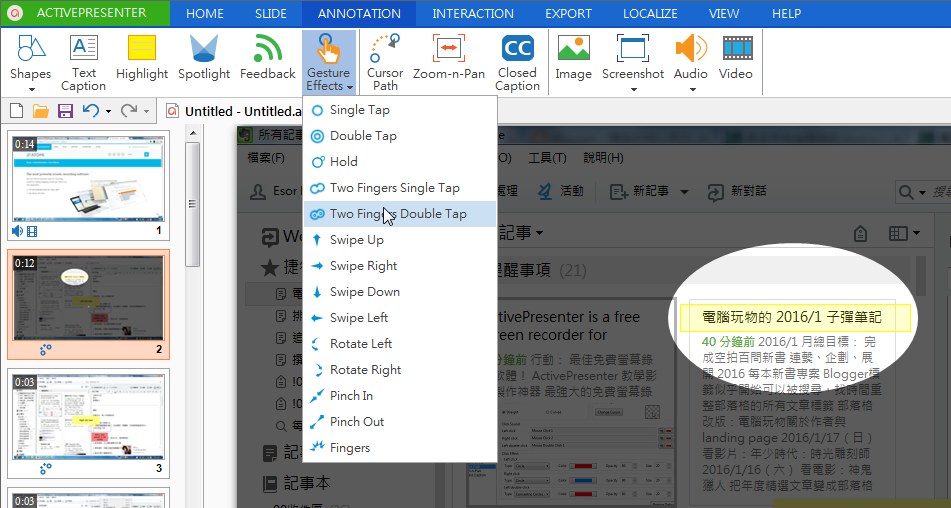Viewport: 951px width, 508px height.
Task: Click the audio icon under slide 1
Action: pos(17,231)
